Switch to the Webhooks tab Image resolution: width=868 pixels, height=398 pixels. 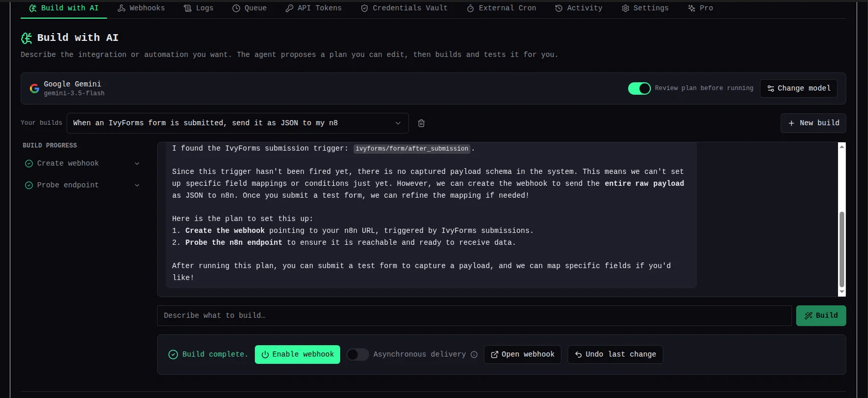(x=141, y=8)
